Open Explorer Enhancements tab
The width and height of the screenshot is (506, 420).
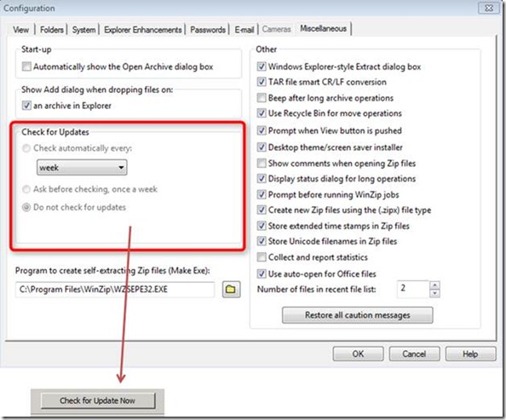(x=142, y=30)
